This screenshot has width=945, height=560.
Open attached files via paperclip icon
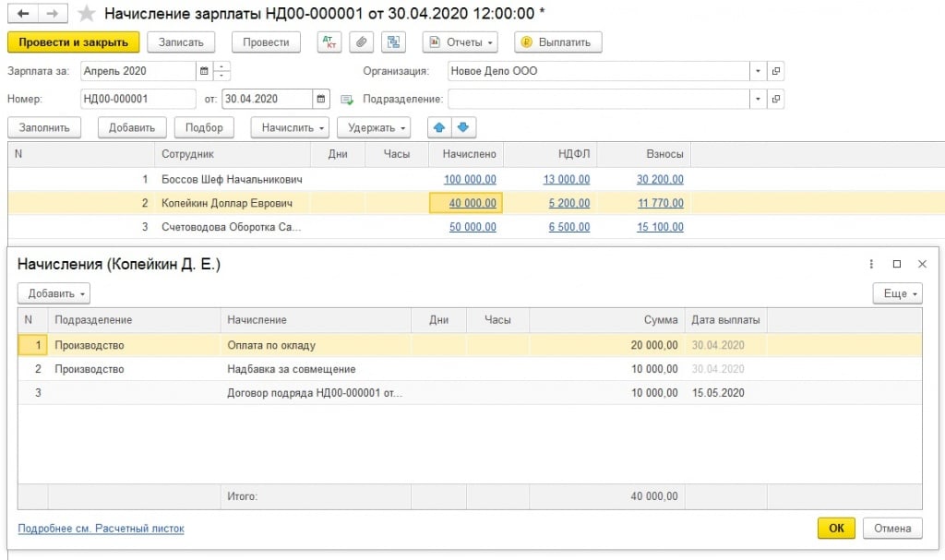coord(362,42)
